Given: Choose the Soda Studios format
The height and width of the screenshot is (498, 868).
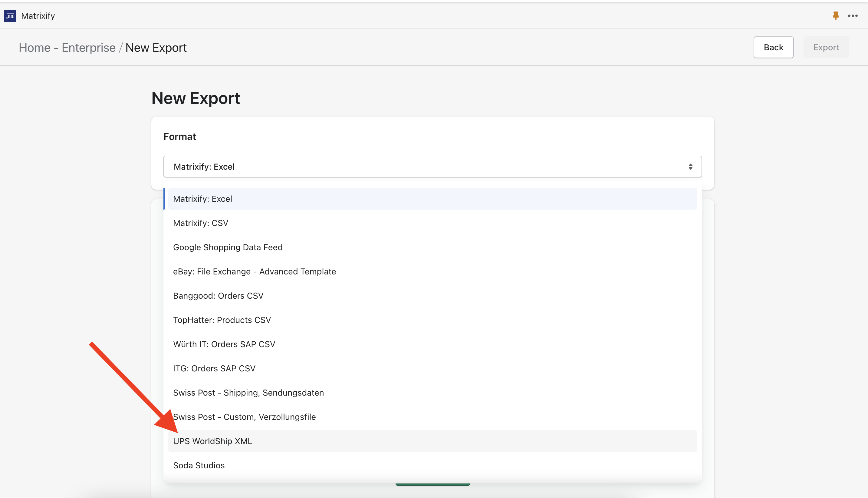Looking at the screenshot, I should (199, 465).
